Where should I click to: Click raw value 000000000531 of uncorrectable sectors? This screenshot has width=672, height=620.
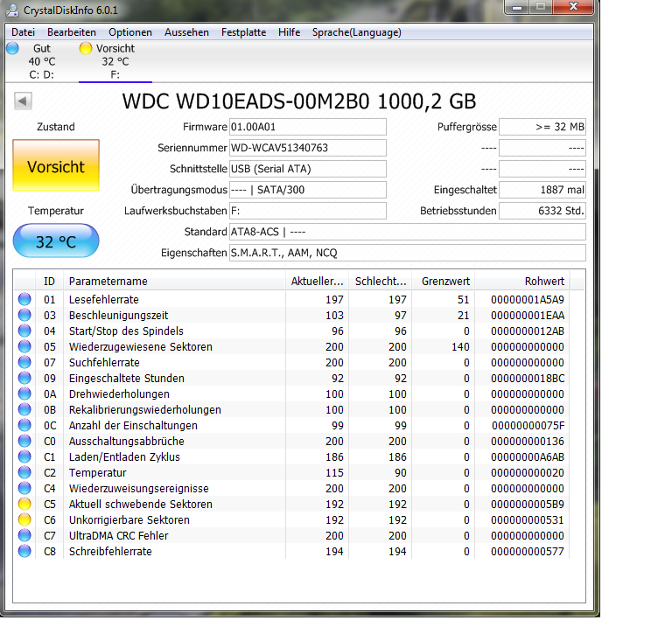528,519
